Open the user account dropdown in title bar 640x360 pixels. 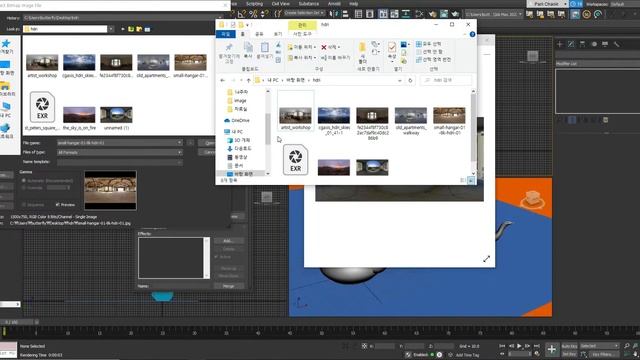pyautogui.click(x=549, y=4)
